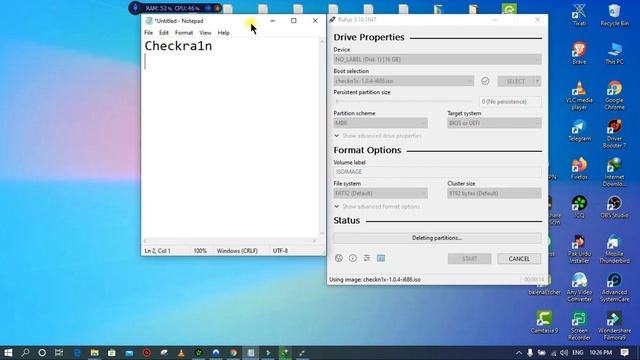
Task: Open File system FAT32 dropdown
Action: 380,193
